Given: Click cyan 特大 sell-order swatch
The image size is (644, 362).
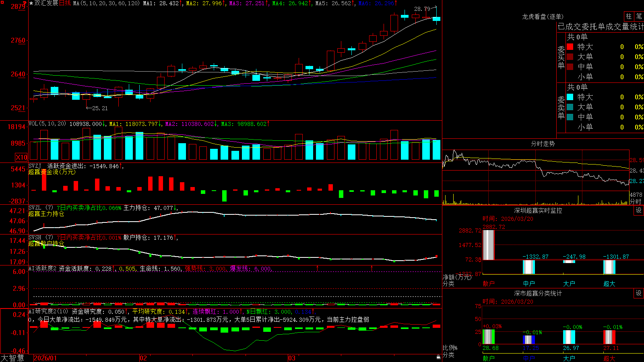Looking at the screenshot, I should [570, 97].
